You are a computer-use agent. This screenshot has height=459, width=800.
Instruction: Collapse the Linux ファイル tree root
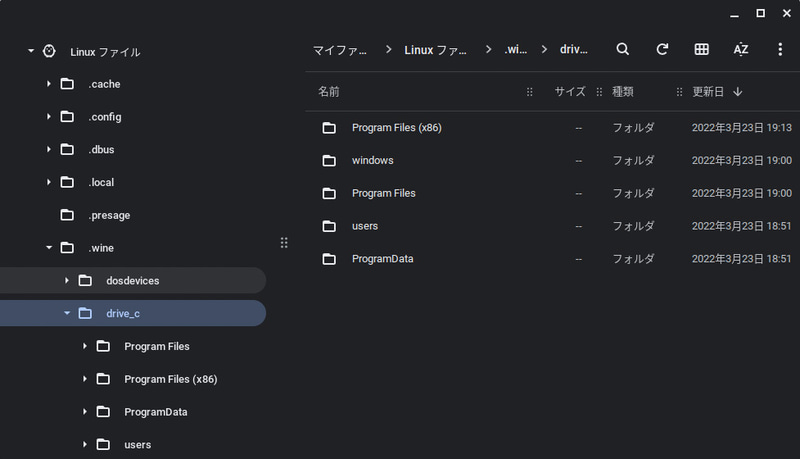click(x=31, y=51)
